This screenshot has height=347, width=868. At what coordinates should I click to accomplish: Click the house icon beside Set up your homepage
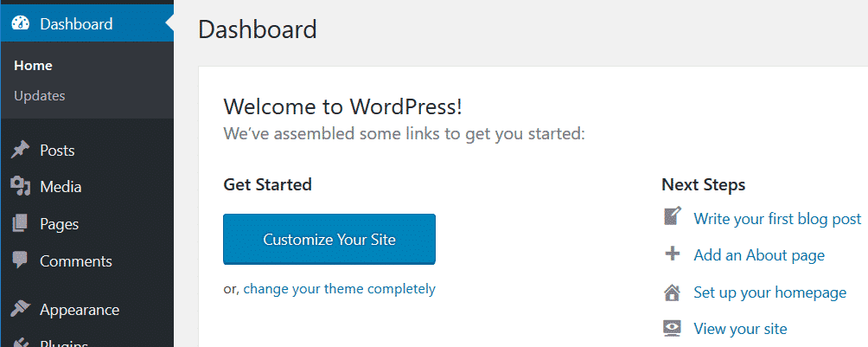coord(672,292)
